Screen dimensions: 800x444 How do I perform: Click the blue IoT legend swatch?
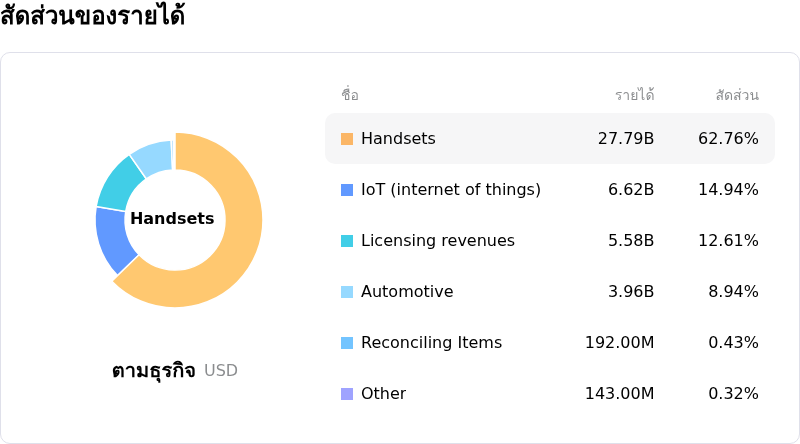347,190
